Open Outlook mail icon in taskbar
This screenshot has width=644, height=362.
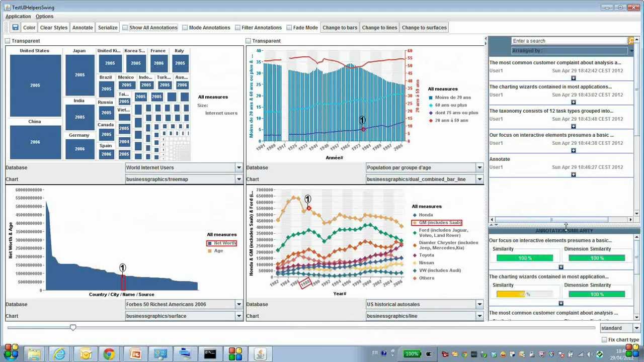pyautogui.click(x=85, y=354)
